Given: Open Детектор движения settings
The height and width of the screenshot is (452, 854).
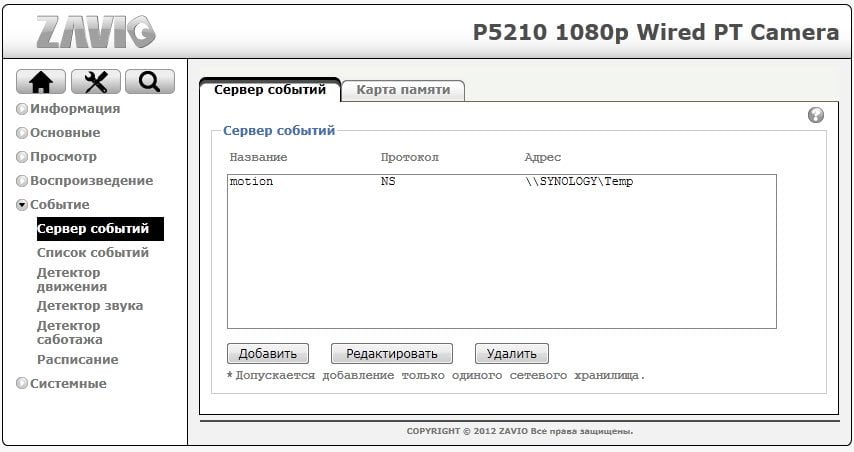Looking at the screenshot, I should point(72,279).
